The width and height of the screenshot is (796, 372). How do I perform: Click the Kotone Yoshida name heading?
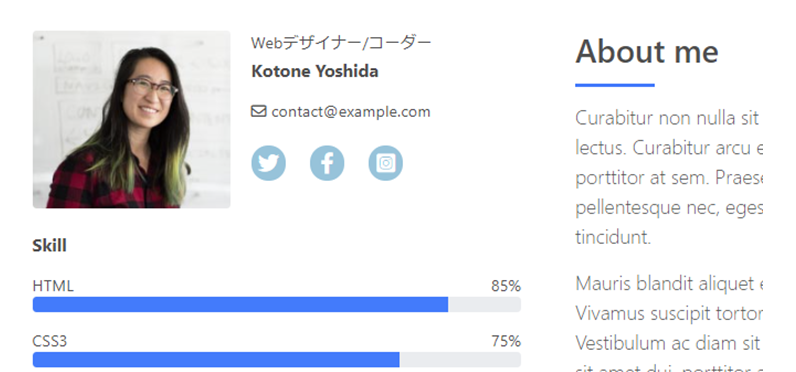(315, 72)
